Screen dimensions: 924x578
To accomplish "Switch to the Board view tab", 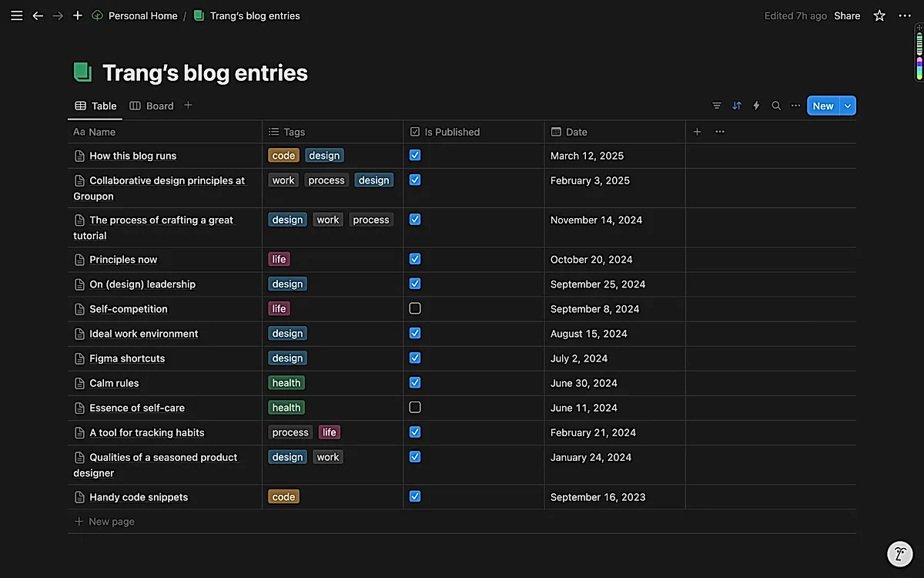I will point(152,106).
